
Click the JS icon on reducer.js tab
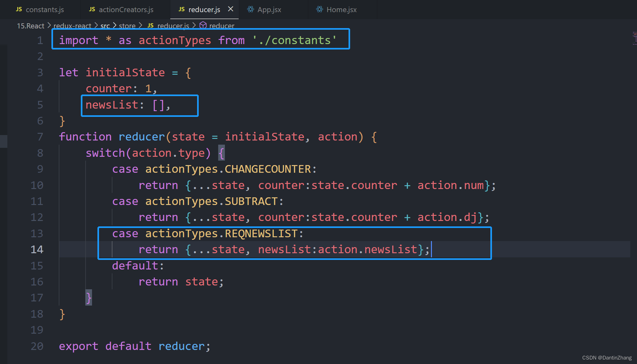point(181,9)
